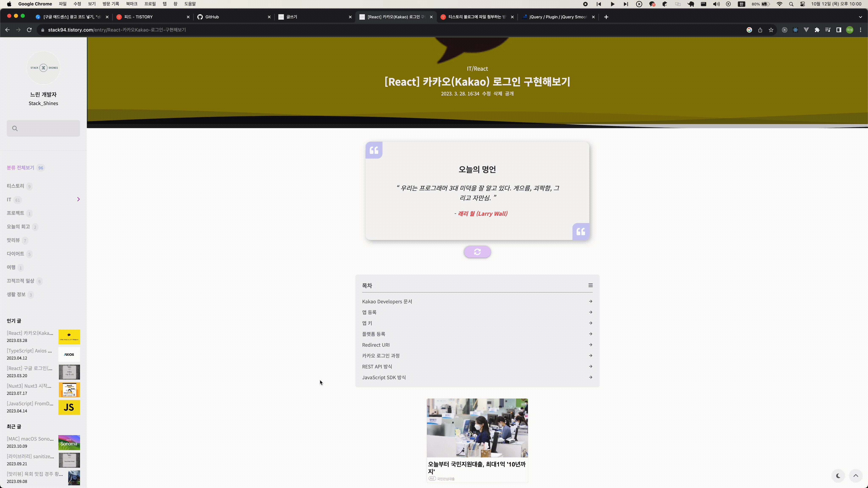Click arrow beside Redirect URI entry
This screenshot has height=488, width=868.
(x=590, y=345)
